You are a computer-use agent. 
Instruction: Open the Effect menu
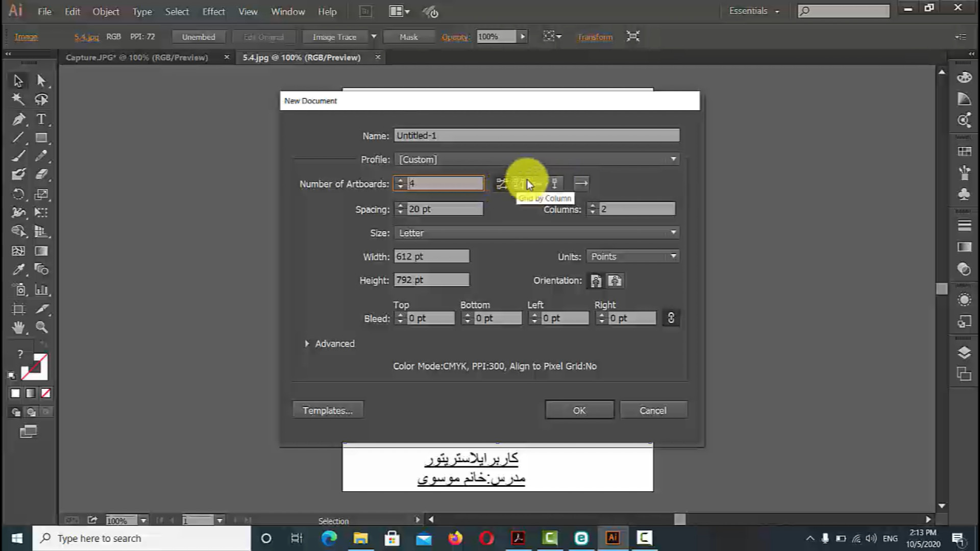coord(213,11)
